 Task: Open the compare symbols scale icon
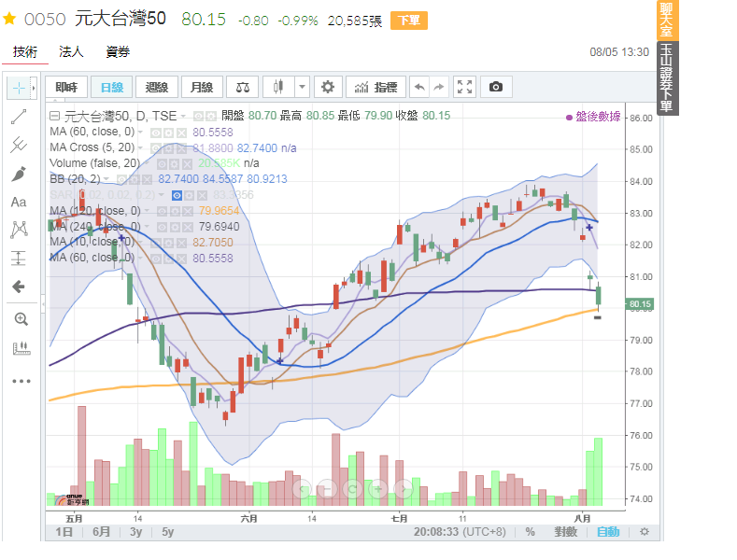coord(243,87)
